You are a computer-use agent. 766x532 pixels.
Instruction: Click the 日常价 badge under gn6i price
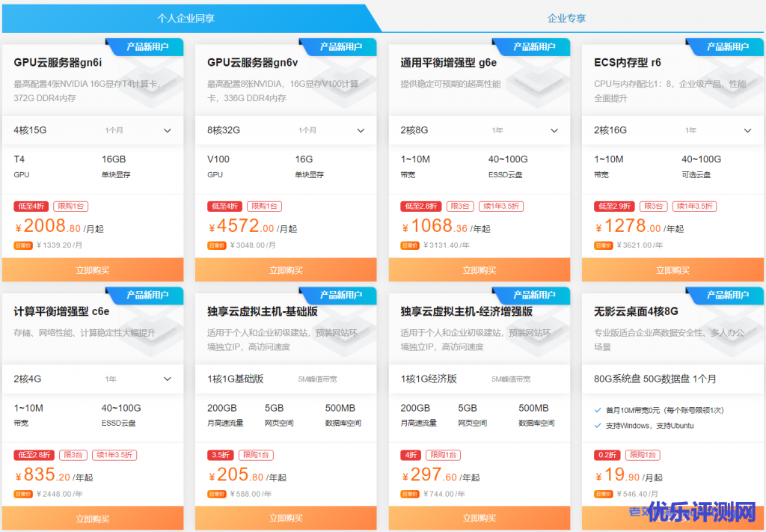point(23,245)
